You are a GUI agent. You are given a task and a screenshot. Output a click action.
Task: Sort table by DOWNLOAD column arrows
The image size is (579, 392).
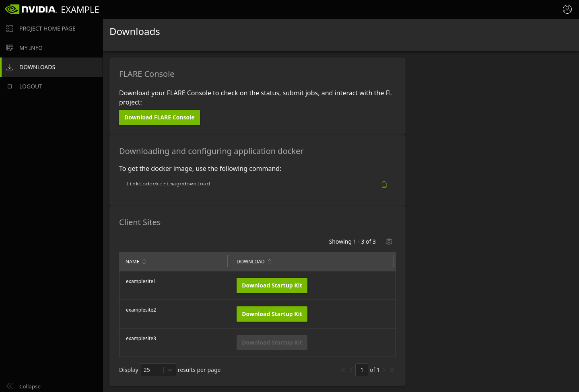(x=270, y=262)
